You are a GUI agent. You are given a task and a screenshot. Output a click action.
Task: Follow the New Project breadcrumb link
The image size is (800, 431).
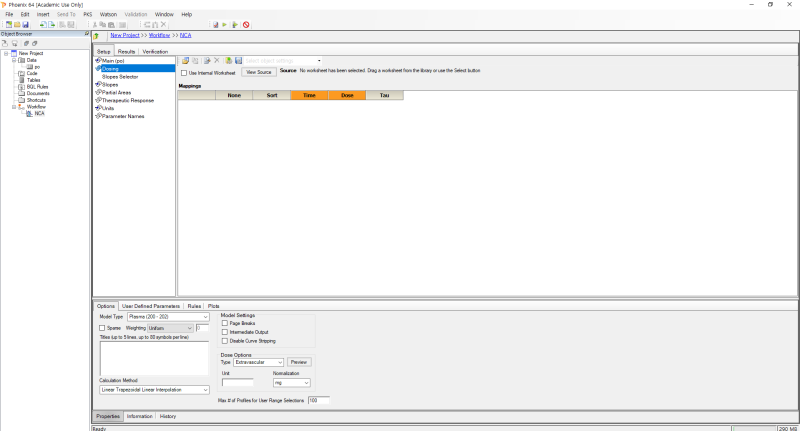(125, 35)
